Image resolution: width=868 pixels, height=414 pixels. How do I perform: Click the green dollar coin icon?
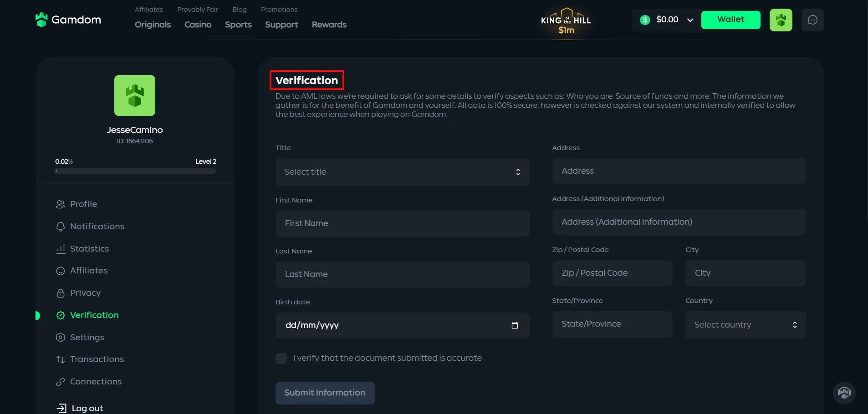645,20
